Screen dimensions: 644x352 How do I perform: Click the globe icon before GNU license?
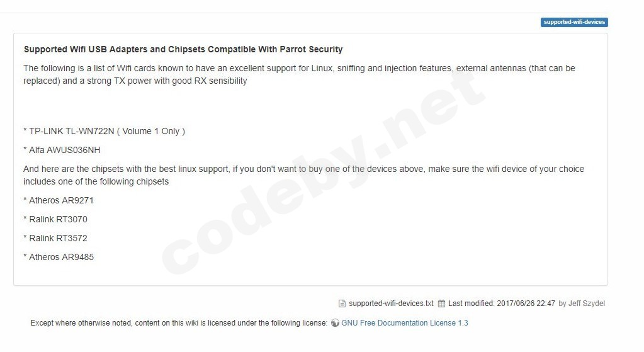335,323
